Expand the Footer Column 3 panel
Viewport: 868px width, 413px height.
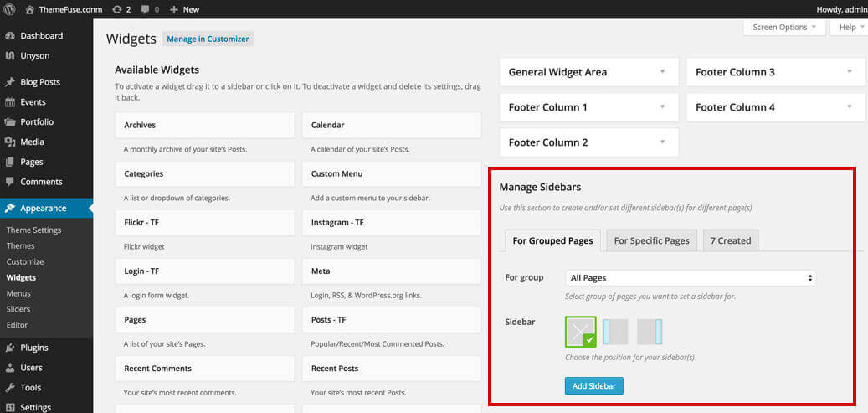[x=776, y=72]
